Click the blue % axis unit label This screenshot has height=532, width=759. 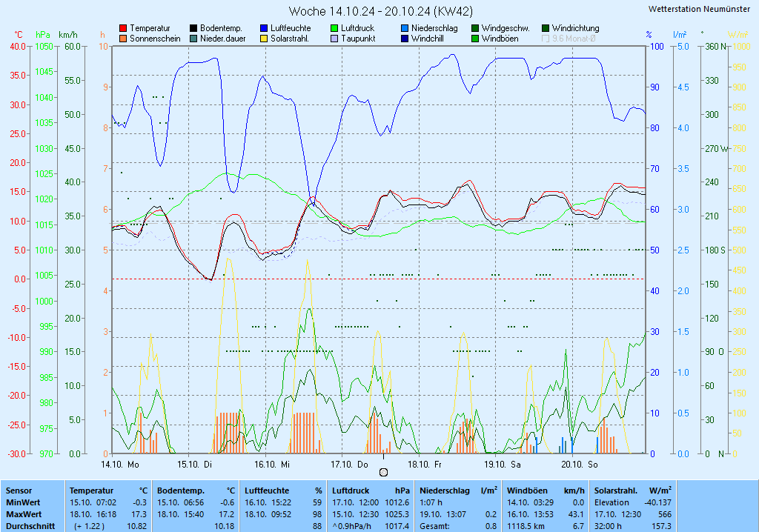pyautogui.click(x=649, y=35)
